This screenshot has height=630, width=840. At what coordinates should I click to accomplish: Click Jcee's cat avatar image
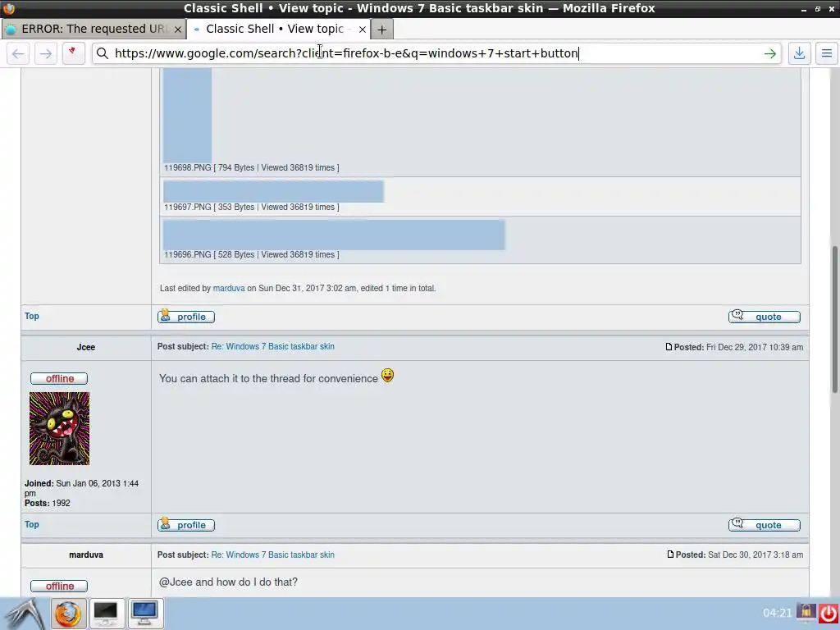click(59, 428)
